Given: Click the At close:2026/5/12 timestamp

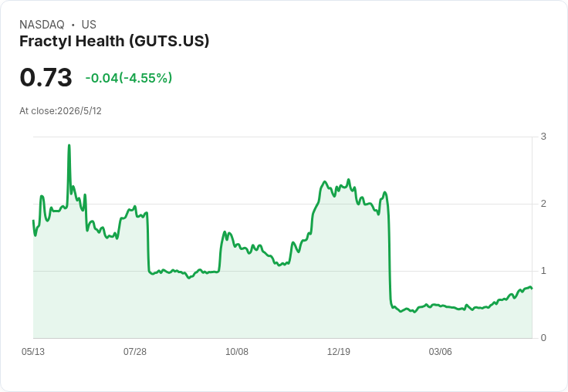Looking at the screenshot, I should [60, 111].
